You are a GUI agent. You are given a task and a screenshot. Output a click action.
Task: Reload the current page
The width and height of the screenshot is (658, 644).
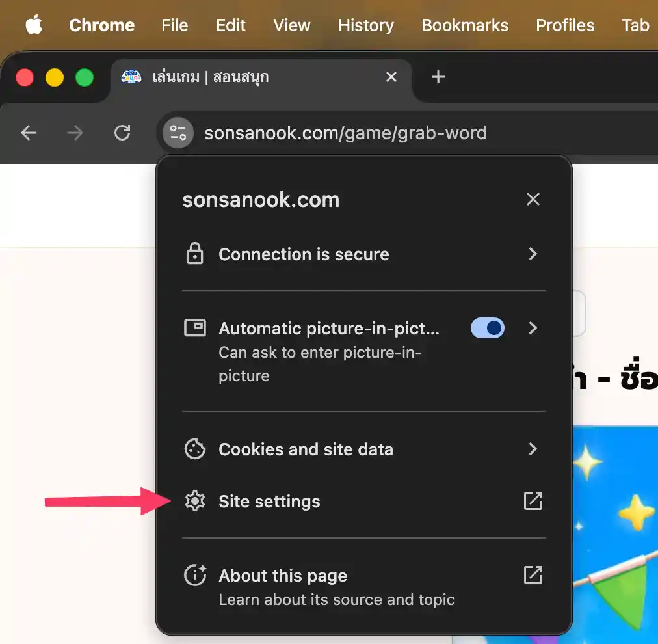tap(122, 133)
